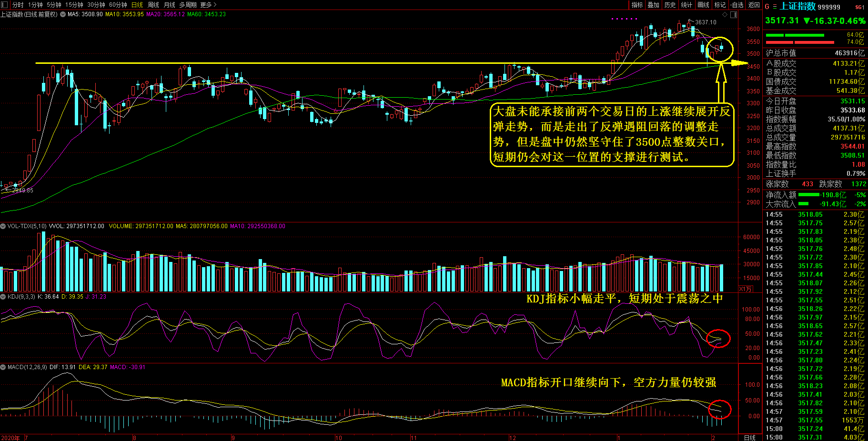Screen dimensions: 868x441
Task: Click the 涨家数 433 value
Action: coord(807,184)
